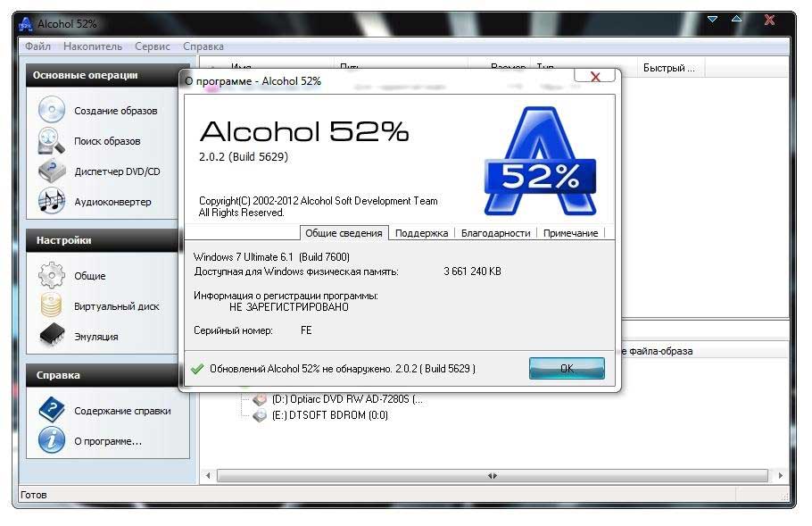
Task: Click the Содержание справки question-mark icon
Action: tap(51, 409)
